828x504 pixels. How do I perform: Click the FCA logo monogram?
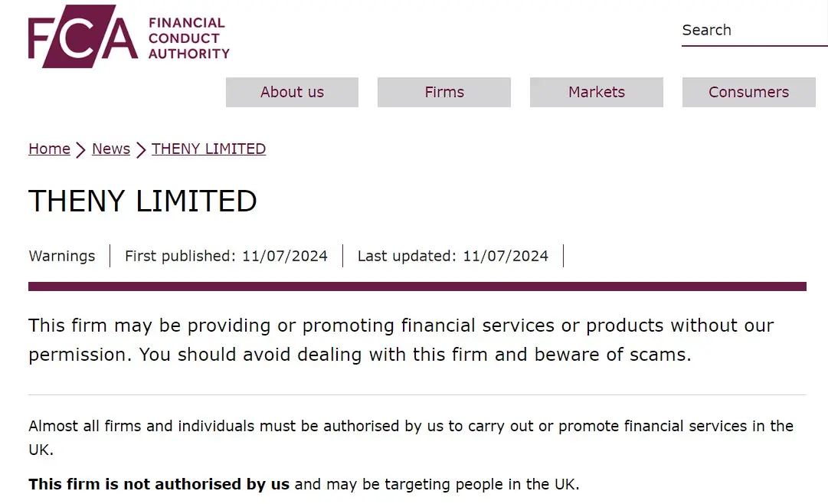pyautogui.click(x=83, y=36)
